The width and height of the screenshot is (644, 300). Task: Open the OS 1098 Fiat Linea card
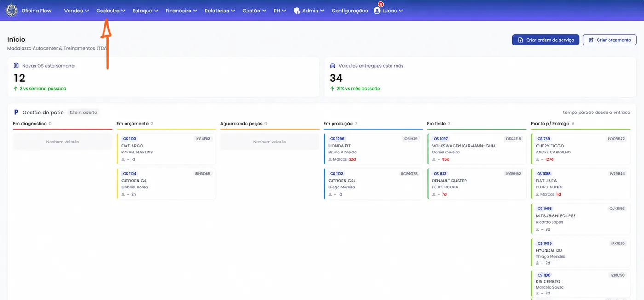point(581,184)
